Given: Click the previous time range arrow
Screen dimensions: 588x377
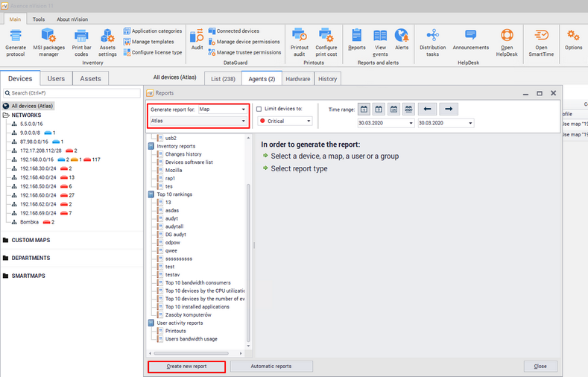Looking at the screenshot, I should tap(426, 109).
